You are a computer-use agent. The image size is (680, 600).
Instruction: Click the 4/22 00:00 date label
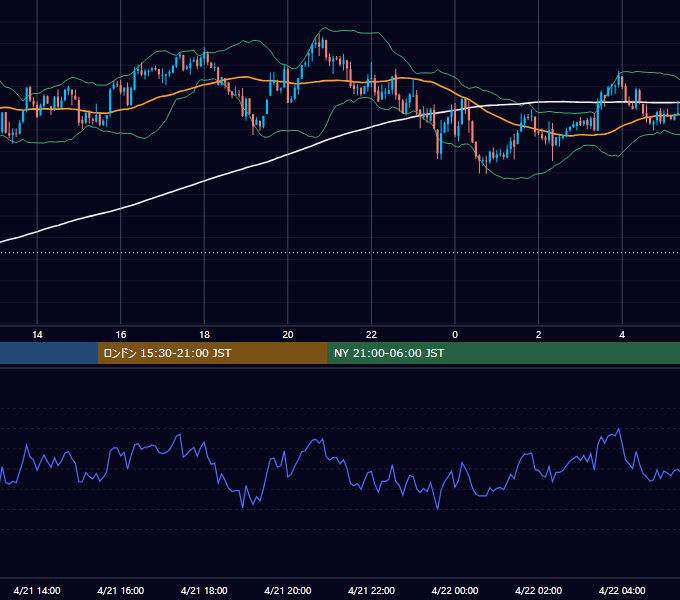455,590
